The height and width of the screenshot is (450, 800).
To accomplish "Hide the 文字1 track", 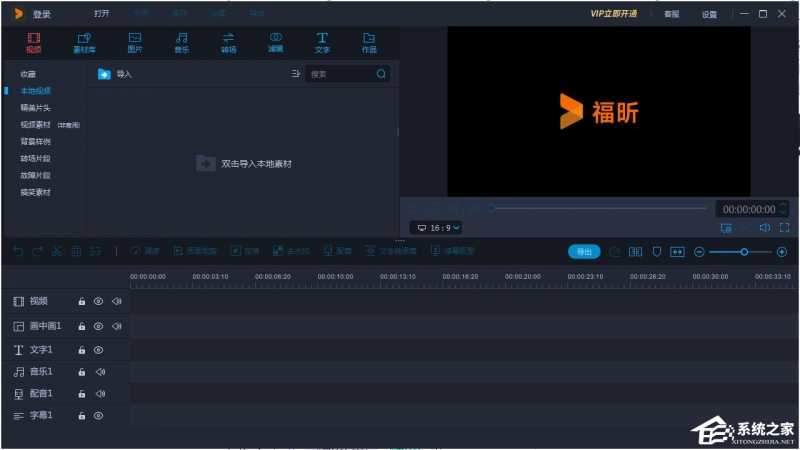I will pos(98,350).
